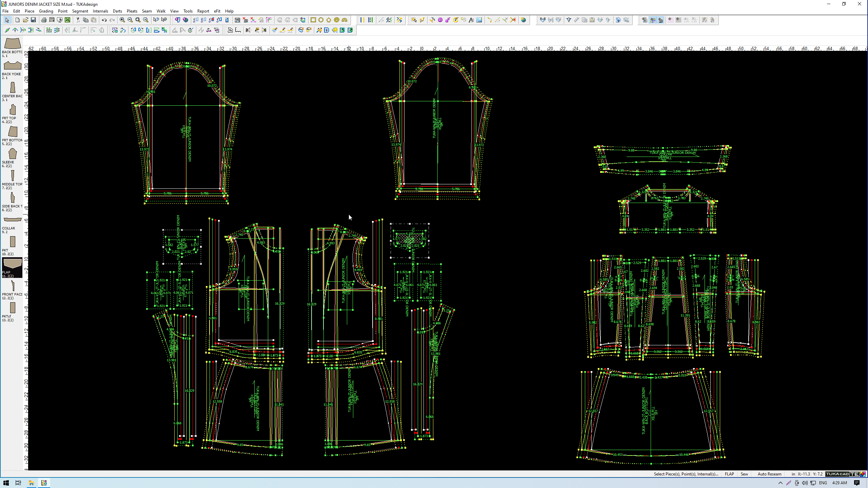Open the Darts menu
868x488 pixels.
click(x=117, y=11)
